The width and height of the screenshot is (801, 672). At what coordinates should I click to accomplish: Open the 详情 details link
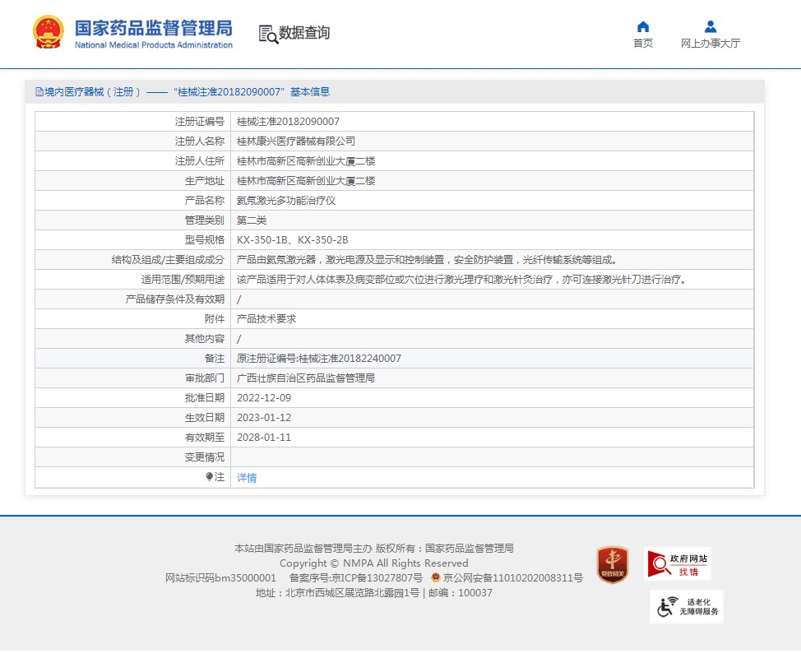click(247, 478)
